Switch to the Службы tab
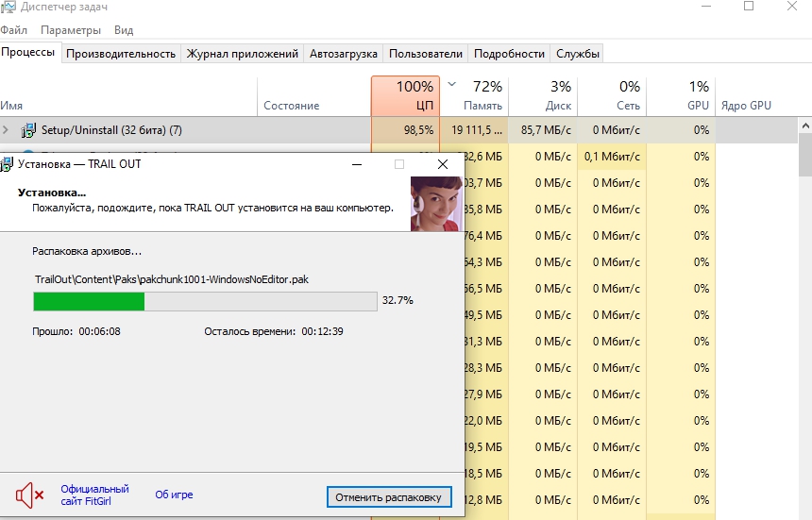Screen dimensions: 812x520 click(578, 54)
